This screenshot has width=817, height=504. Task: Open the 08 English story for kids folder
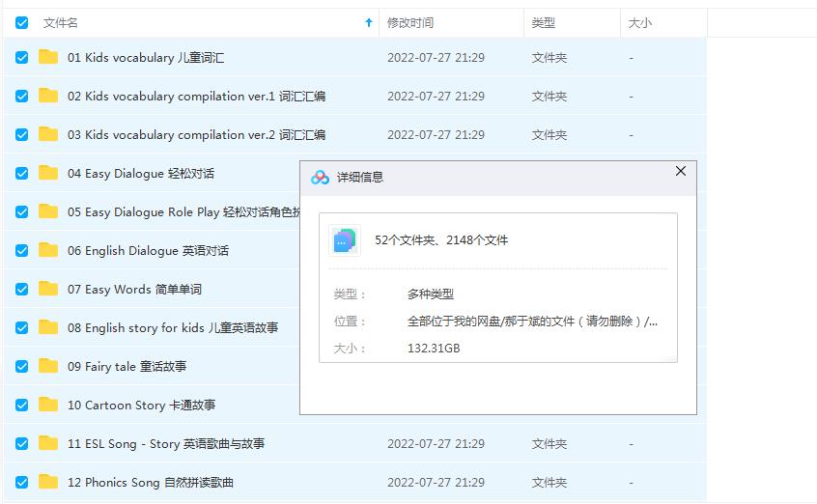[172, 327]
